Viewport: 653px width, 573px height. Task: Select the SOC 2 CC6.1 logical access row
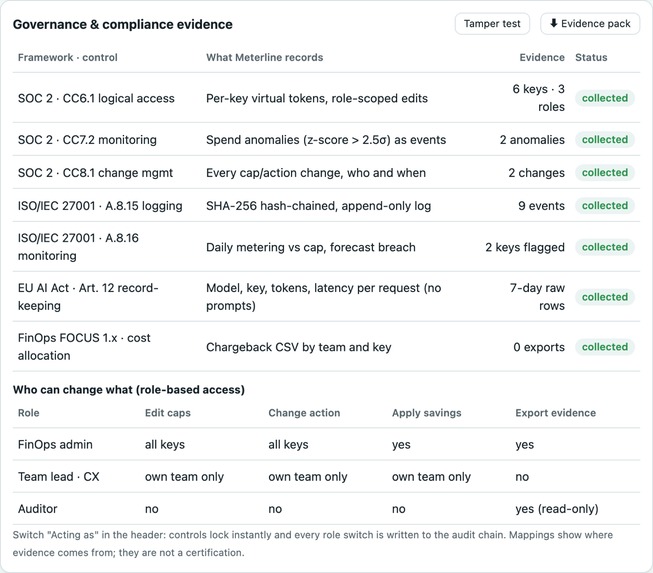point(326,98)
